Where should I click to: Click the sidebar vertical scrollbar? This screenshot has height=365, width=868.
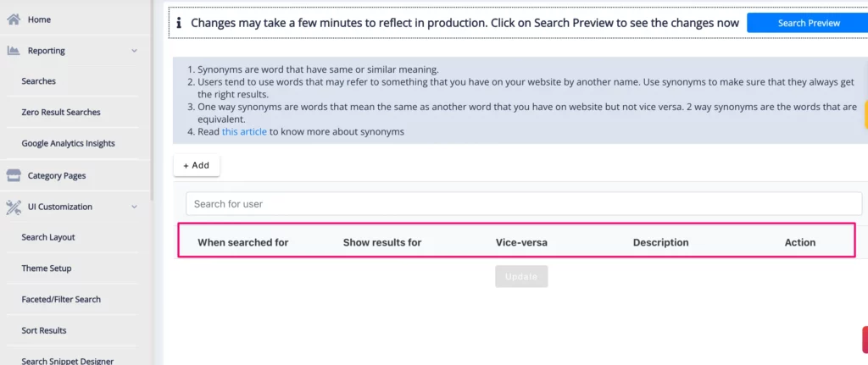tap(152, 102)
